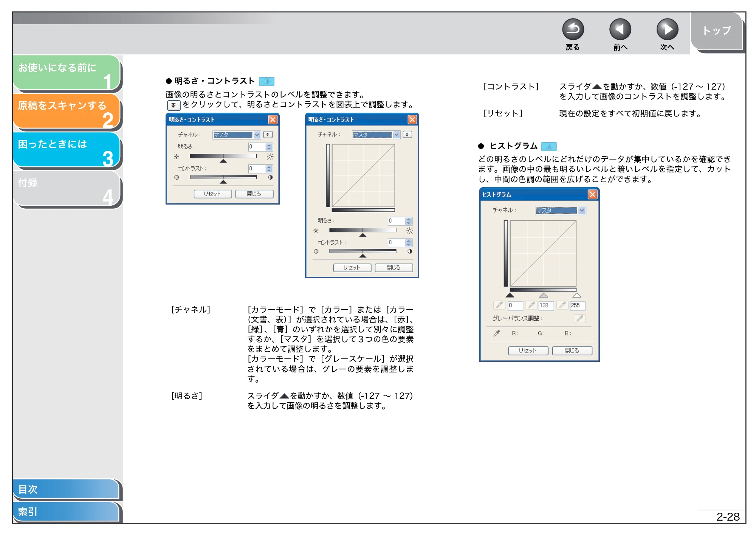Go to previous page with 前へ icon
756x535 pixels.
pos(620,29)
